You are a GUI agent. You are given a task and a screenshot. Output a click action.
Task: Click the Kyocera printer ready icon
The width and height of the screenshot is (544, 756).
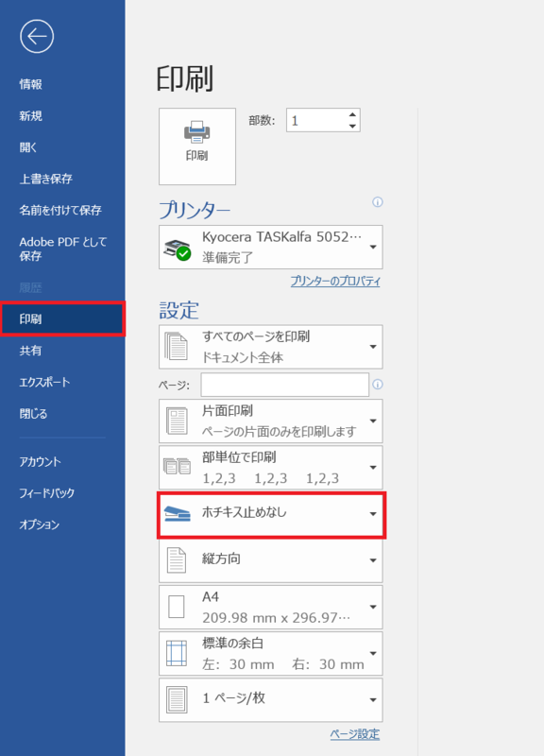pyautogui.click(x=177, y=249)
